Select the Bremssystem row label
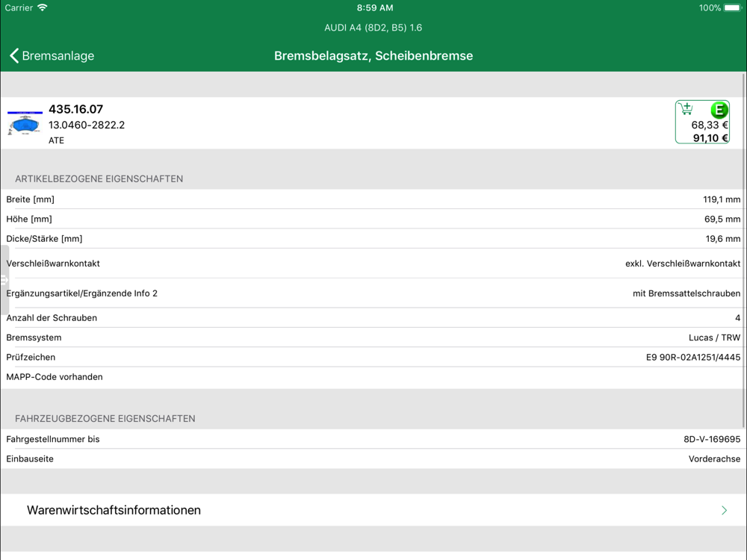This screenshot has height=560, width=747. (x=34, y=337)
